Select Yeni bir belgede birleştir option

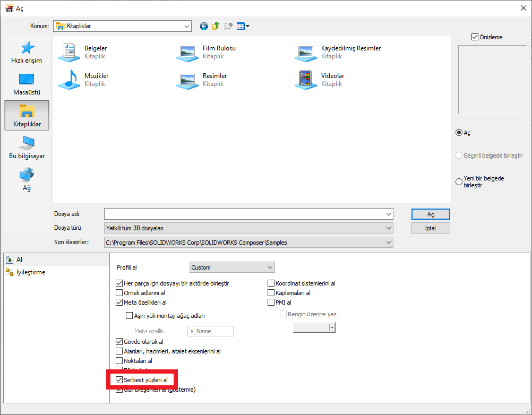point(459,182)
